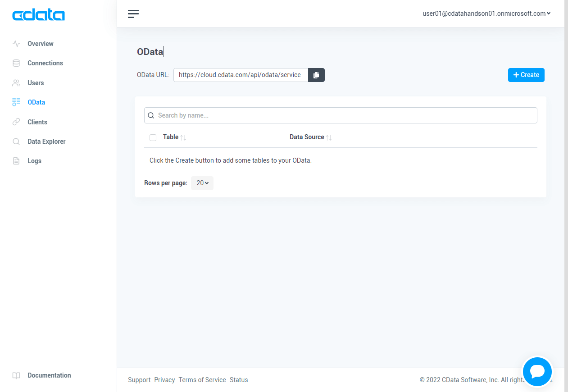Go to Connections page
Screen dimensions: 568x392
coord(45,63)
